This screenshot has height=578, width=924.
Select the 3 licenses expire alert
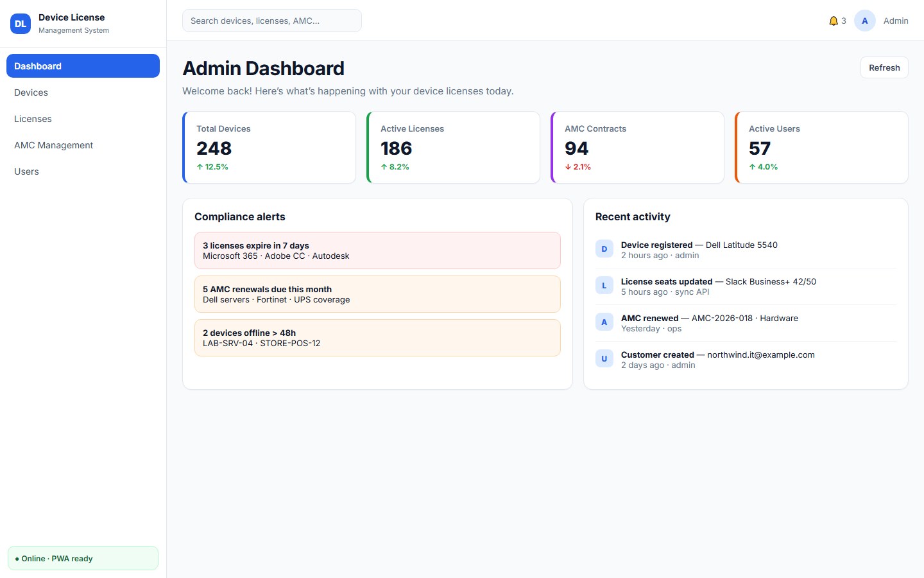[x=377, y=250]
